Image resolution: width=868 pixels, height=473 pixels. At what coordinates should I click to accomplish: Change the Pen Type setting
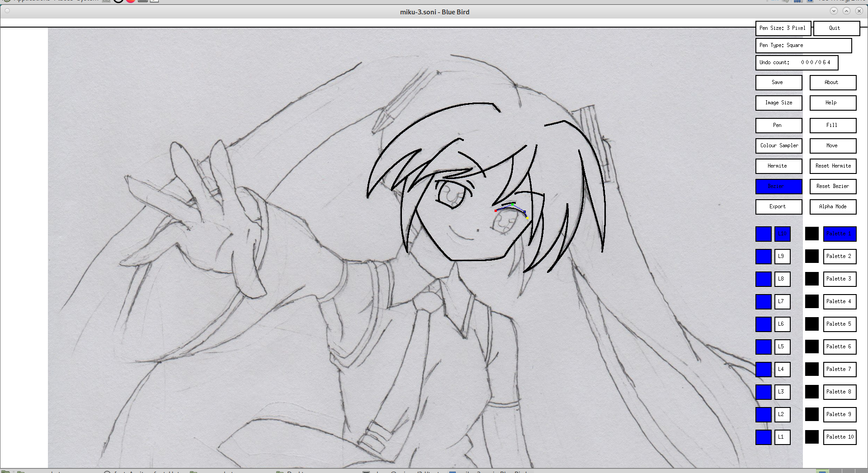pyautogui.click(x=803, y=46)
